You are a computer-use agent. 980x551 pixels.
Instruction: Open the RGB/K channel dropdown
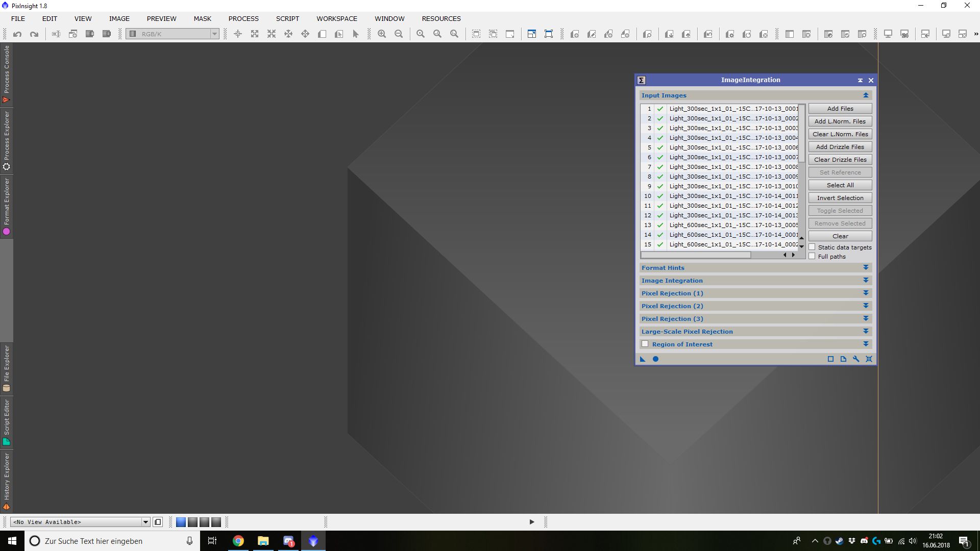[173, 34]
